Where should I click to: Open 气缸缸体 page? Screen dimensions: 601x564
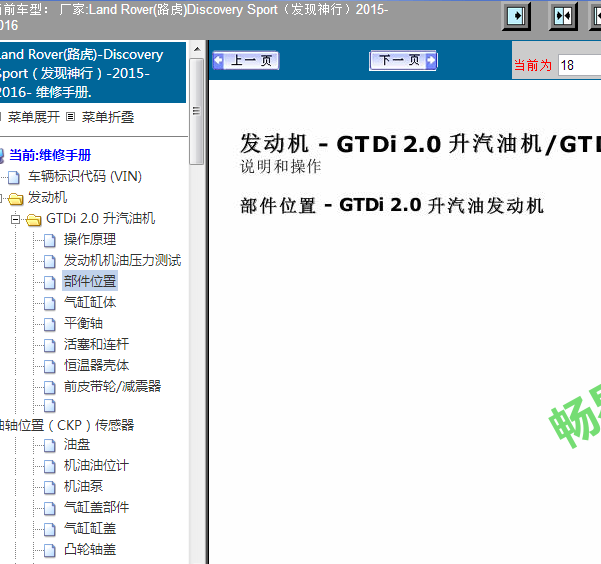pos(90,302)
